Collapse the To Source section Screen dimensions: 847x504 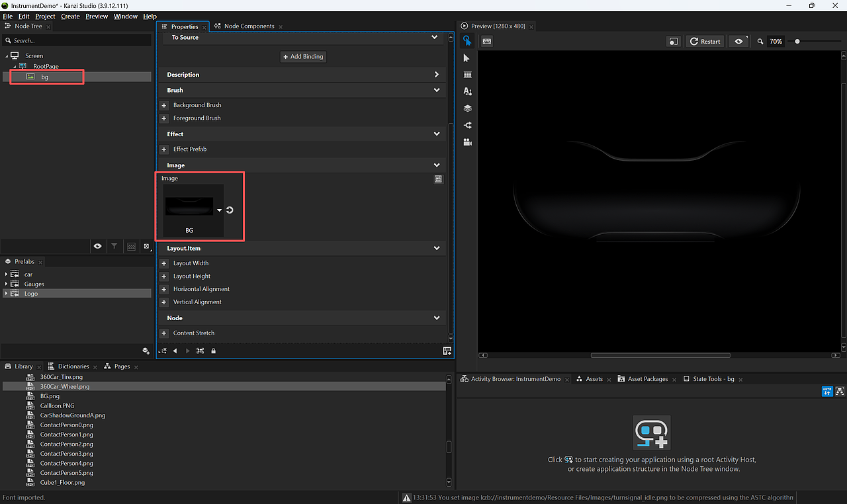point(435,37)
